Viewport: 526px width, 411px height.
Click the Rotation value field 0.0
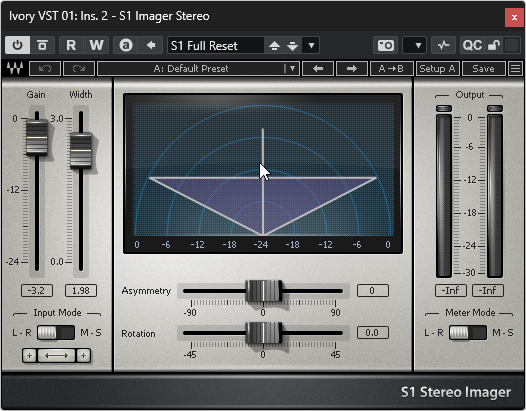[x=373, y=332]
